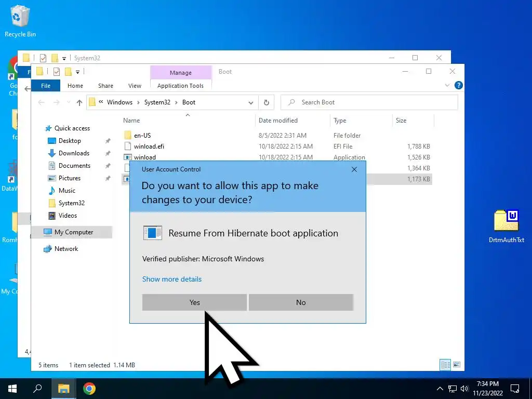Open recent locations dropdown arrow
The width and height of the screenshot is (532, 399).
tap(69, 102)
